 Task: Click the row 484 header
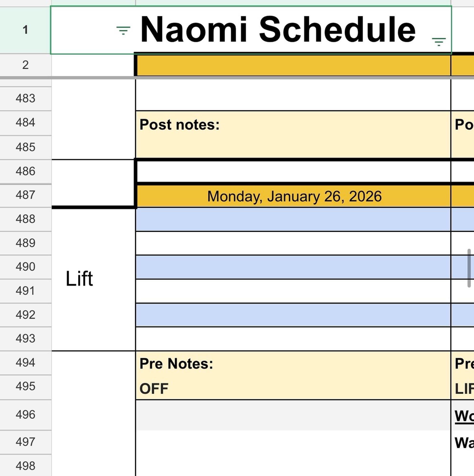click(25, 122)
